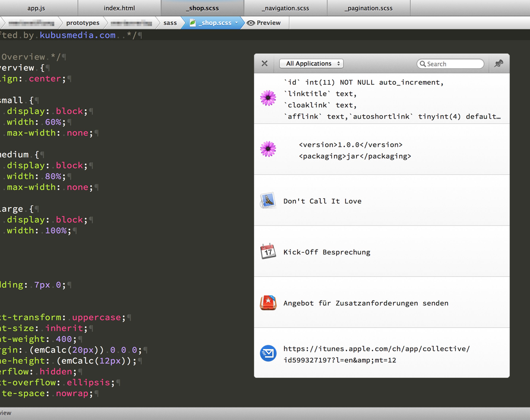
Task: Click the red star app icon beside Angebot entry
Action: pyautogui.click(x=268, y=303)
